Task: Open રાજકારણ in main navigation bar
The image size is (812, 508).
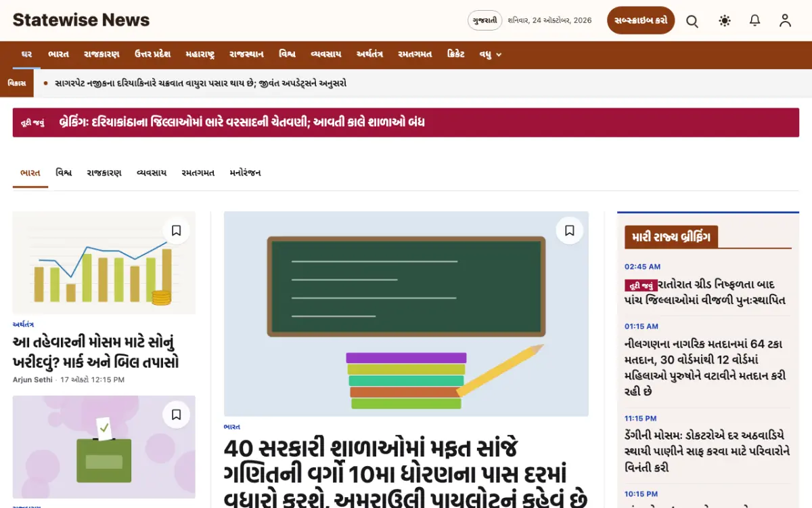Action: 101,55
